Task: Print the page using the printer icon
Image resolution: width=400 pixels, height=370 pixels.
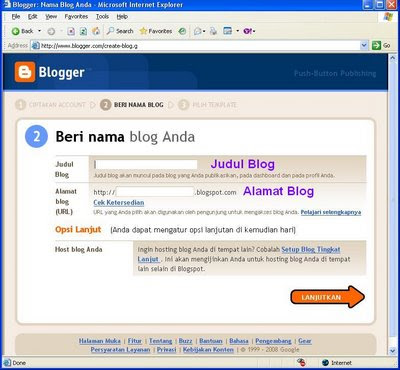Action: click(x=213, y=31)
